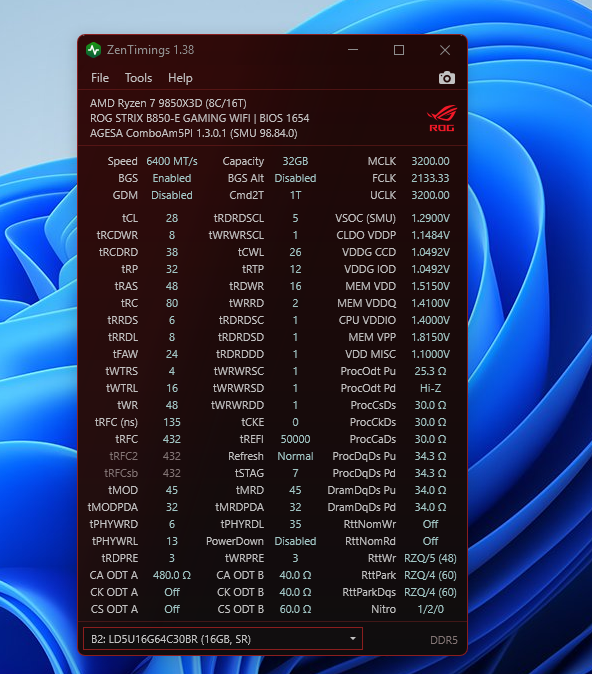The image size is (592, 674).
Task: Click the FCLK 2133.33 value
Action: (430, 178)
